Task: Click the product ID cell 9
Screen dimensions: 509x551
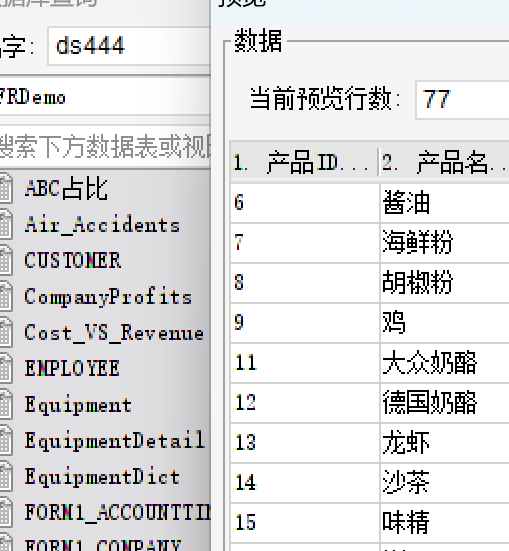Action: coord(305,323)
